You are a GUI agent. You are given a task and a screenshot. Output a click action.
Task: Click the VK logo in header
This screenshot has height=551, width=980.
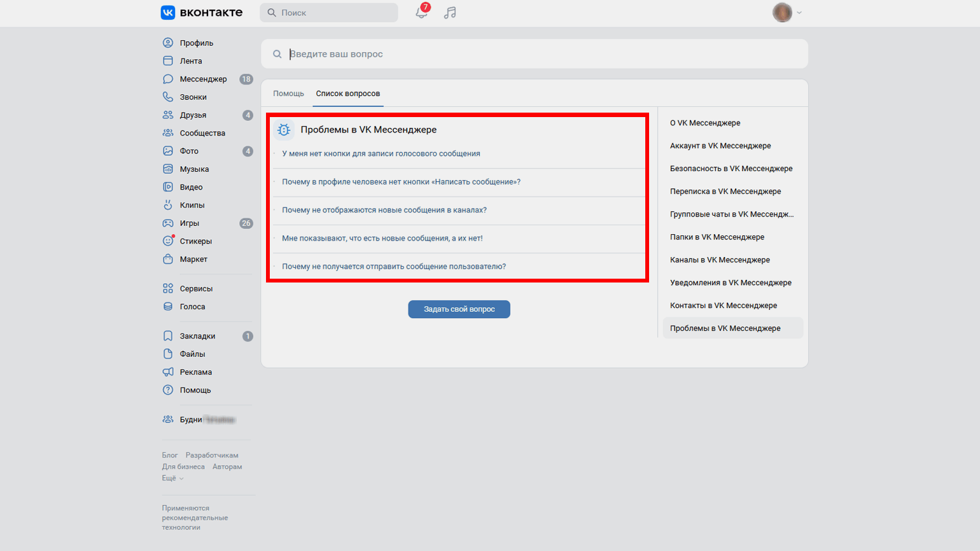click(201, 13)
